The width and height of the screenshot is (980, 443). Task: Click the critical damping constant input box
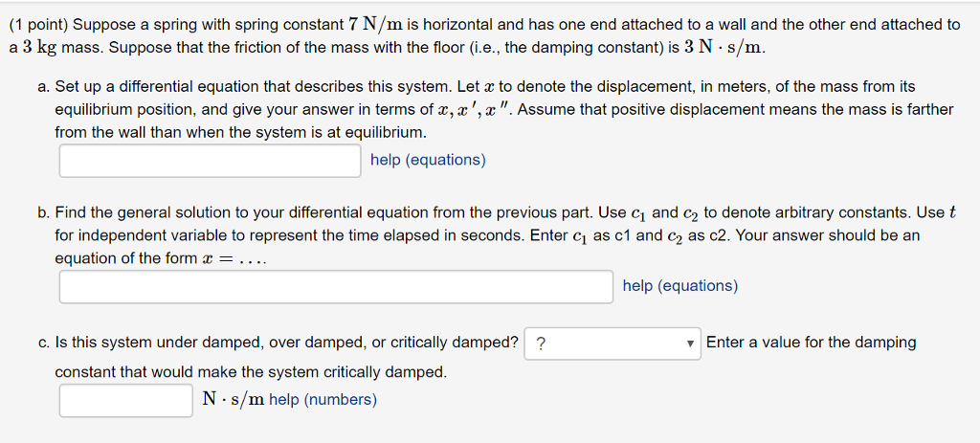click(125, 401)
